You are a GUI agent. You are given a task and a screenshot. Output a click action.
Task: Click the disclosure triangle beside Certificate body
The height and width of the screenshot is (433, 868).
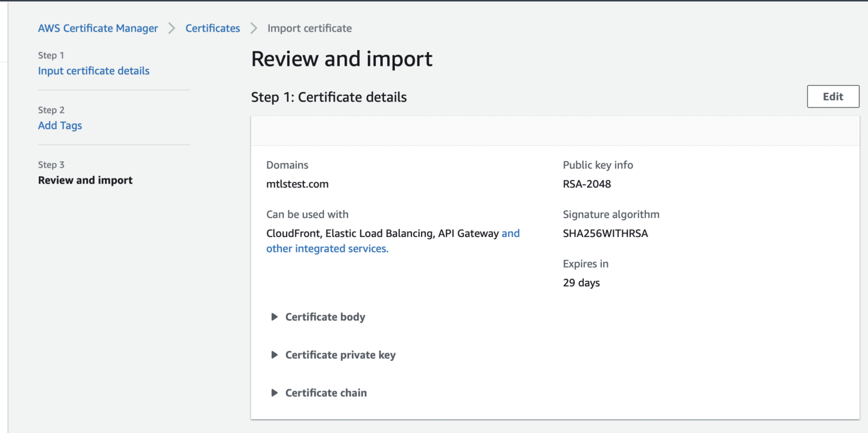[274, 317]
